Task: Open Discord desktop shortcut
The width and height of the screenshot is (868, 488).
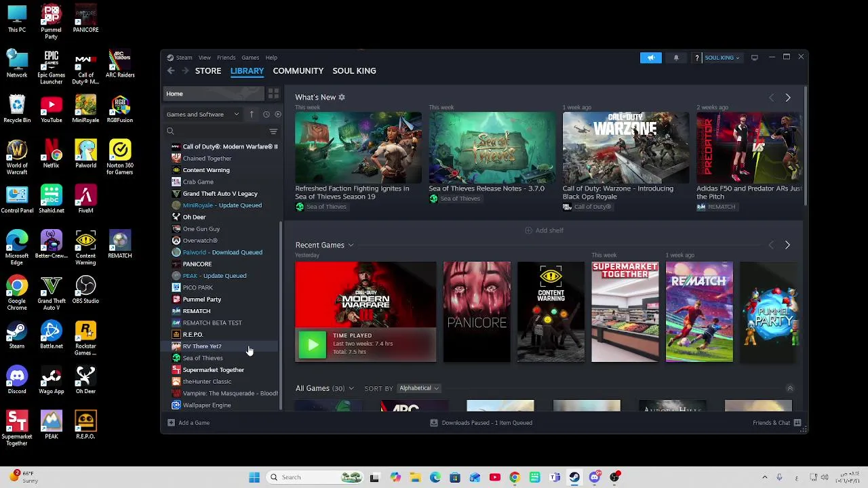Action: tap(17, 381)
